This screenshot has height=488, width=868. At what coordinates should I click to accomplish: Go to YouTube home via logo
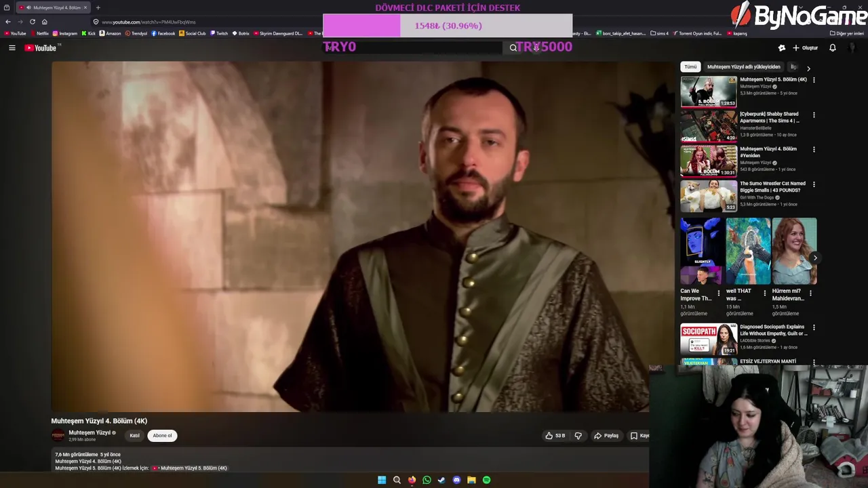click(x=42, y=47)
